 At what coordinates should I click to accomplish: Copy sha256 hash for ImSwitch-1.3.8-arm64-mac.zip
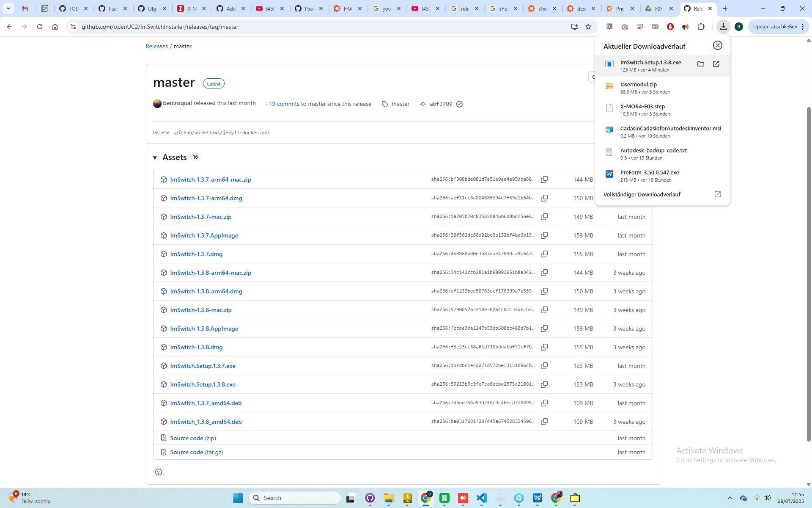tap(544, 273)
